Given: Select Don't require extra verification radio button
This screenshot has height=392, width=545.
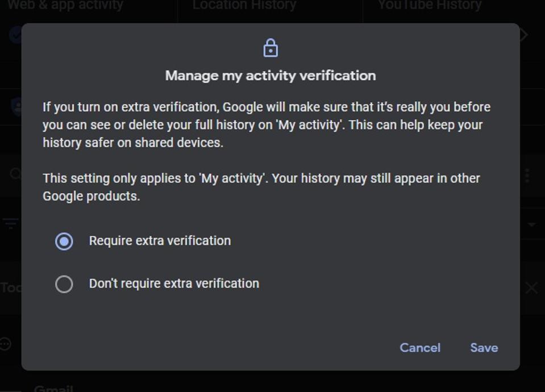Looking at the screenshot, I should coord(64,283).
